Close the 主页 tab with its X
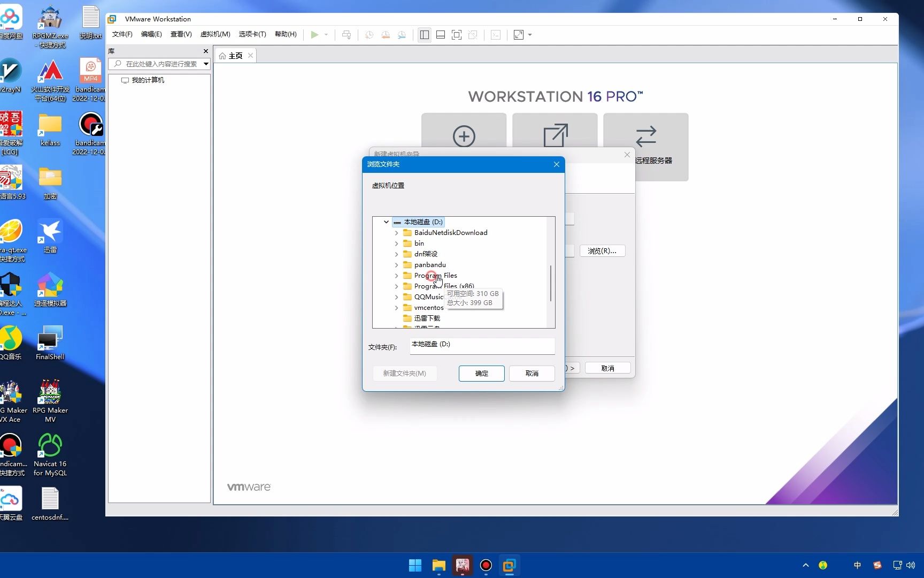The height and width of the screenshot is (578, 924). pyautogui.click(x=250, y=55)
